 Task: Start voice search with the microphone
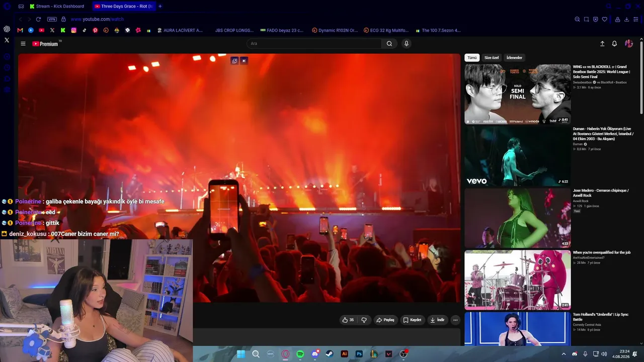click(x=407, y=44)
